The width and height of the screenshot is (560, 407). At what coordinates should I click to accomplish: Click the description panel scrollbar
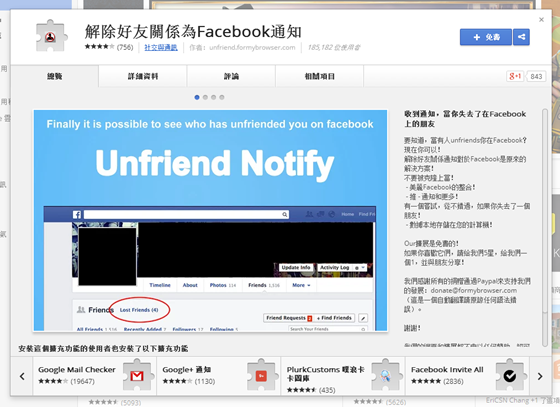tap(545, 227)
